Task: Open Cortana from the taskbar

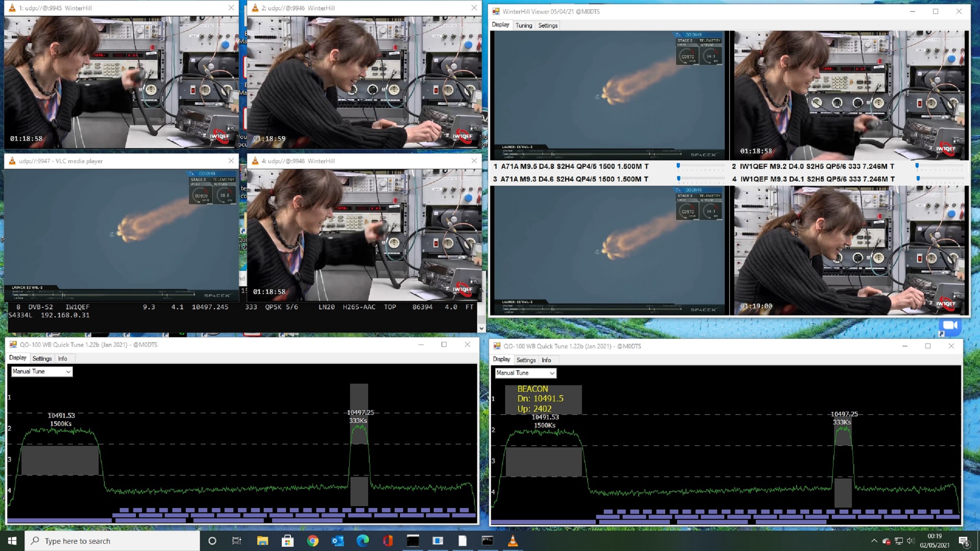Action: click(x=212, y=541)
